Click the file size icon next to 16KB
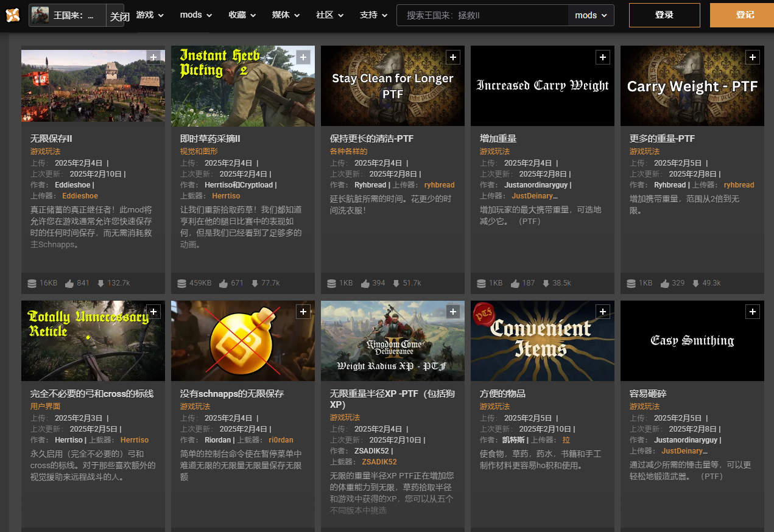 coord(32,283)
